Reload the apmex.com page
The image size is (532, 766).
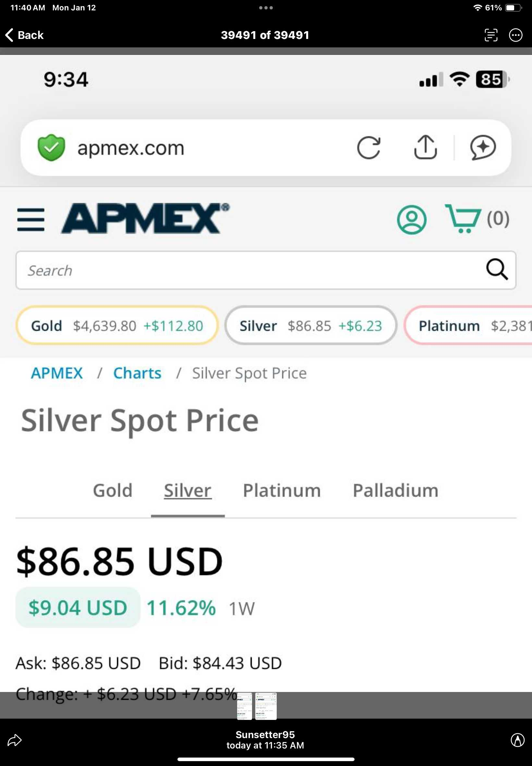368,147
